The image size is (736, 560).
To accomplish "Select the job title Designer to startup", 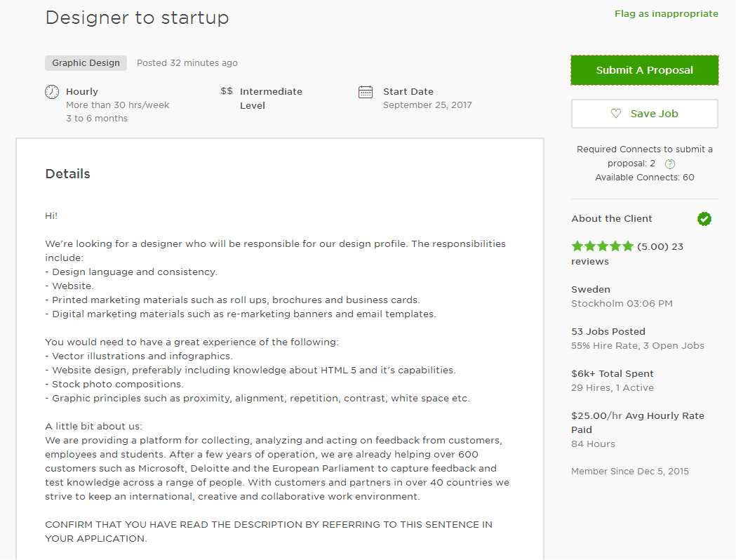I will tap(137, 18).
